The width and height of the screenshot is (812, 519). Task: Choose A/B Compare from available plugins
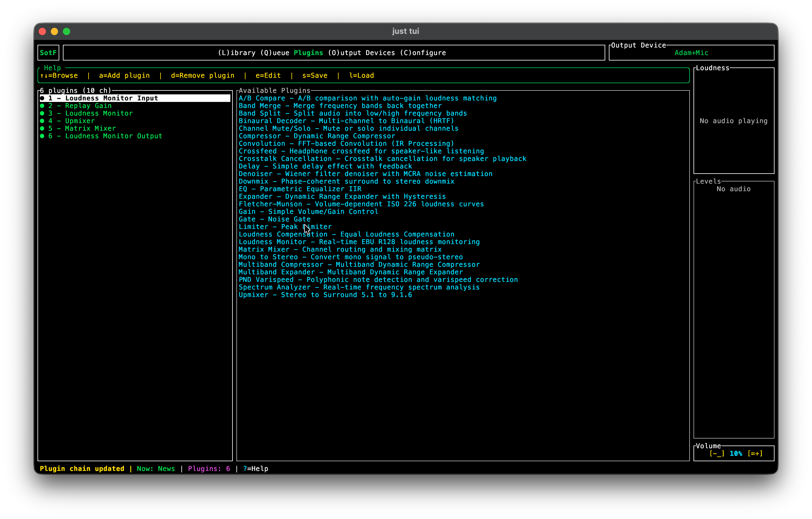[x=368, y=98]
